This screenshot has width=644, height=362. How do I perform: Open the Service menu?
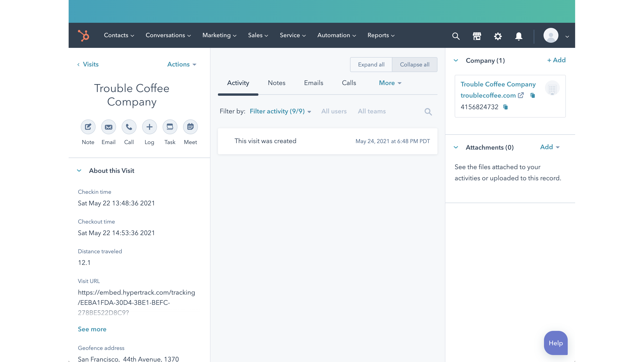tap(293, 35)
